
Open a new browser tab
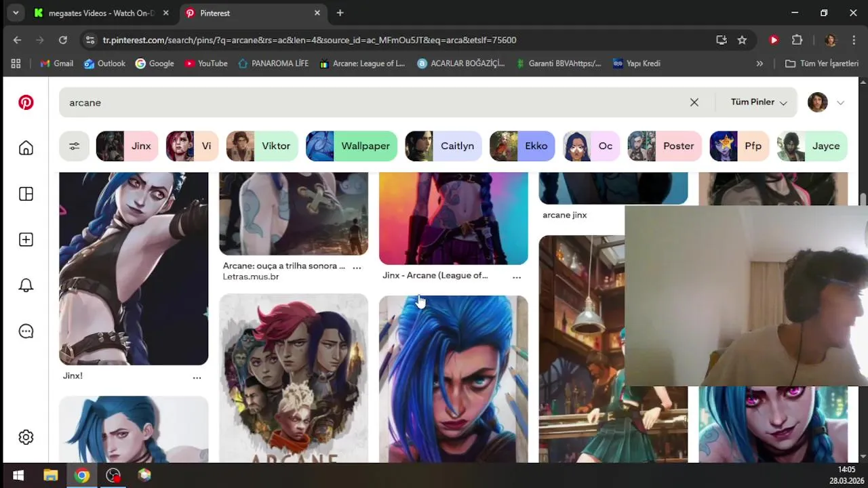click(x=340, y=13)
